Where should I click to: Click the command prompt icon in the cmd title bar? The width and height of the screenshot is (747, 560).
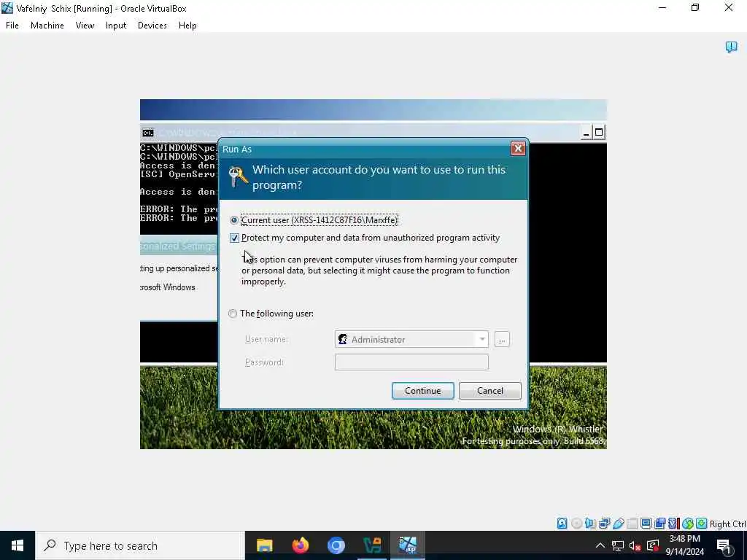coord(148,133)
